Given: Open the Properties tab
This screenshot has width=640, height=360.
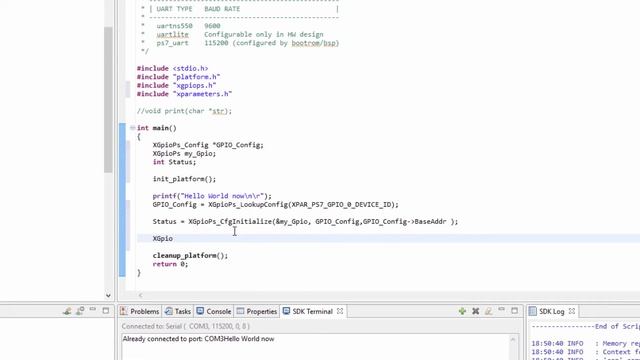Looking at the screenshot, I should pyautogui.click(x=257, y=311).
